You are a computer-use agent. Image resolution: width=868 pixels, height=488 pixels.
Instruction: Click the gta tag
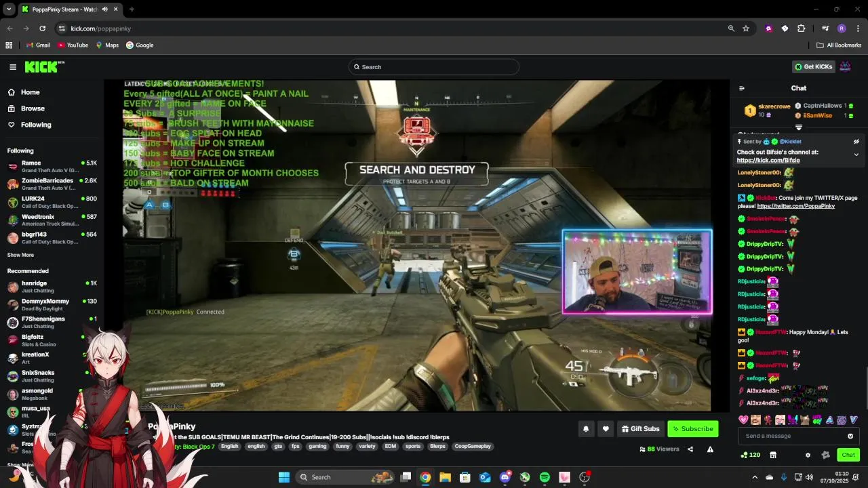(x=278, y=447)
